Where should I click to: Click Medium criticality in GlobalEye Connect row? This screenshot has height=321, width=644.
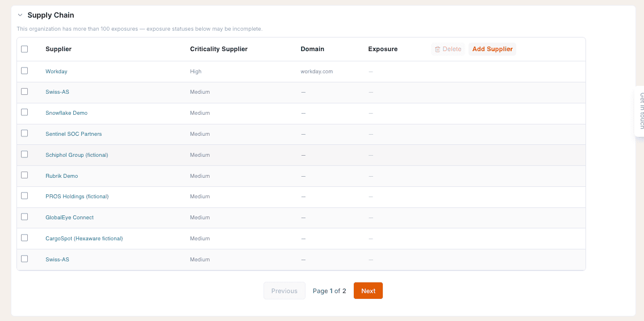pyautogui.click(x=199, y=218)
